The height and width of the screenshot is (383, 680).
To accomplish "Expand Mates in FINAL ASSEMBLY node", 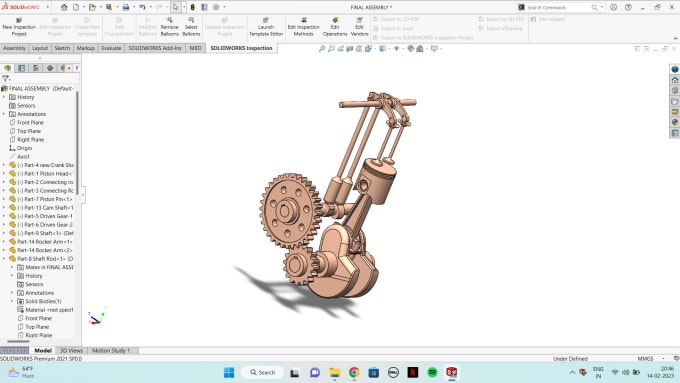I will coord(12,267).
